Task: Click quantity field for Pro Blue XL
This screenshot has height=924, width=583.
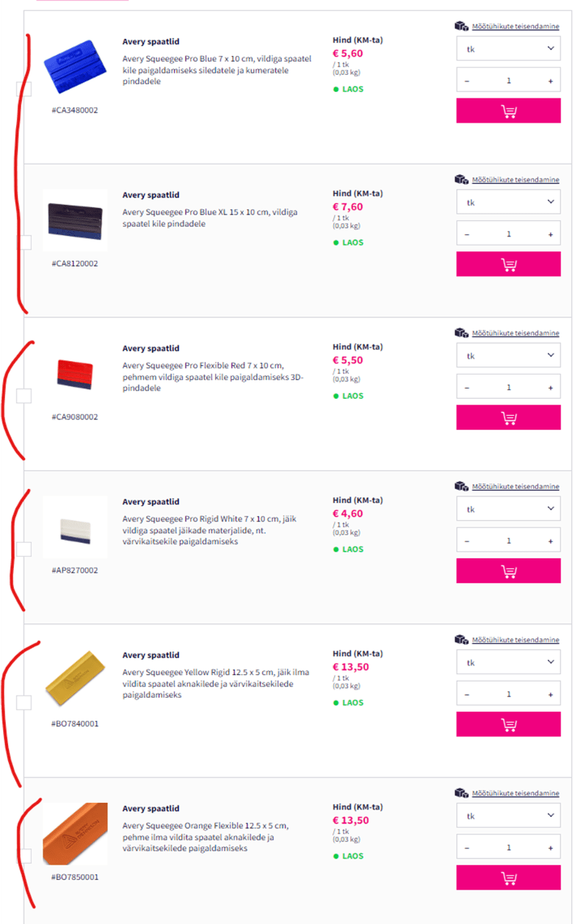Action: [x=508, y=234]
